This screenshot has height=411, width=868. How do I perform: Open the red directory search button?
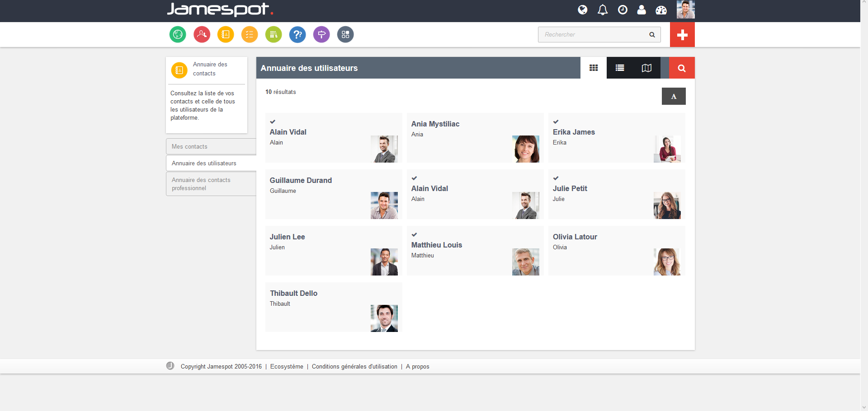pos(682,68)
